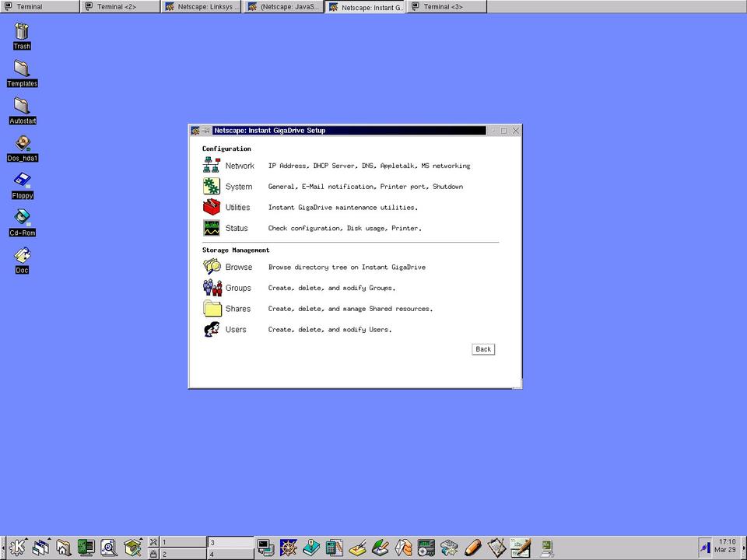Switch to virtual desktop 2

pyautogui.click(x=184, y=554)
